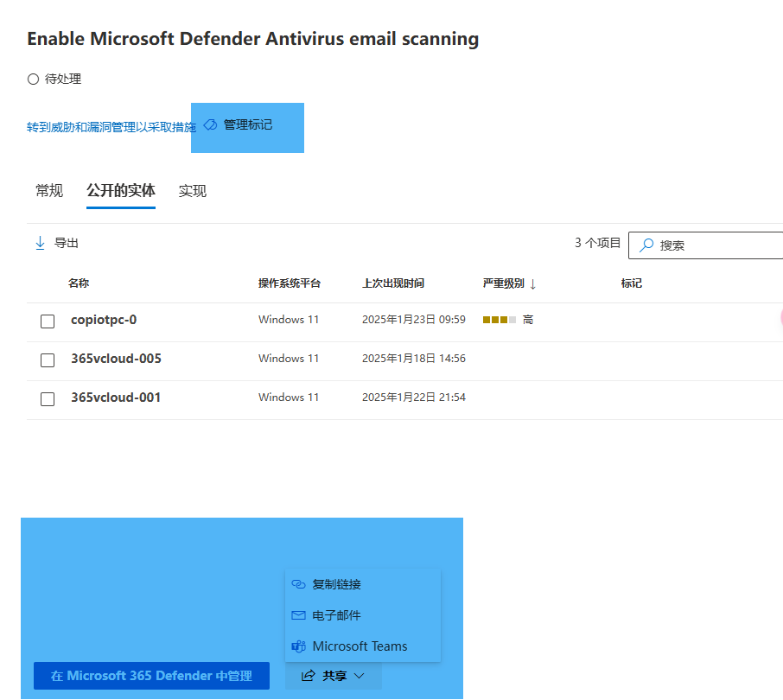Click the share arrow icon on 共享 button

coord(309,676)
